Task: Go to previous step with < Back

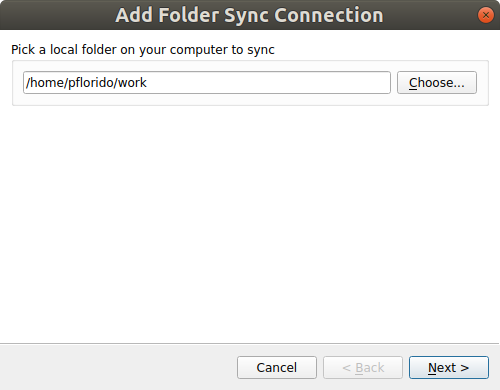Action: click(x=363, y=367)
